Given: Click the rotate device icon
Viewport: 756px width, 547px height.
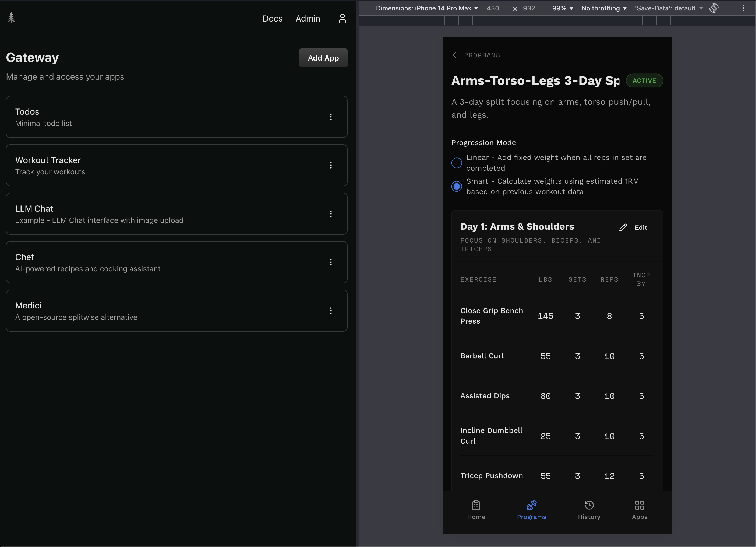Looking at the screenshot, I should point(714,8).
